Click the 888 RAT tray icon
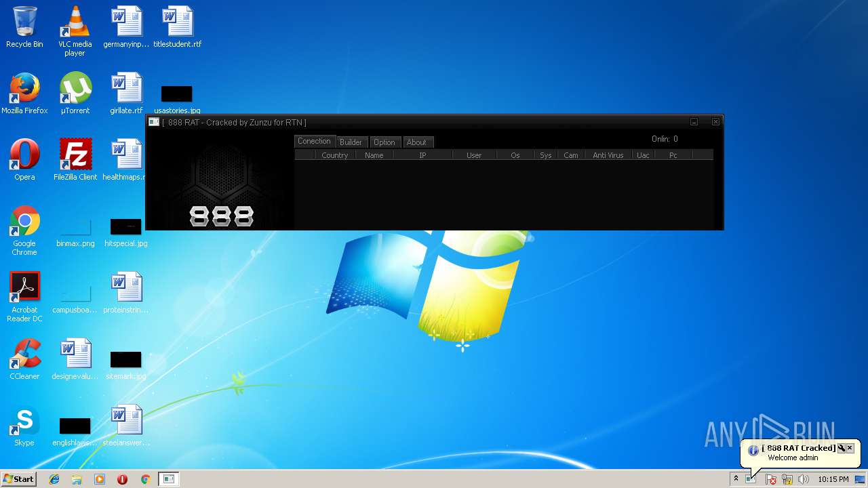Image resolution: width=868 pixels, height=488 pixels. [751, 479]
